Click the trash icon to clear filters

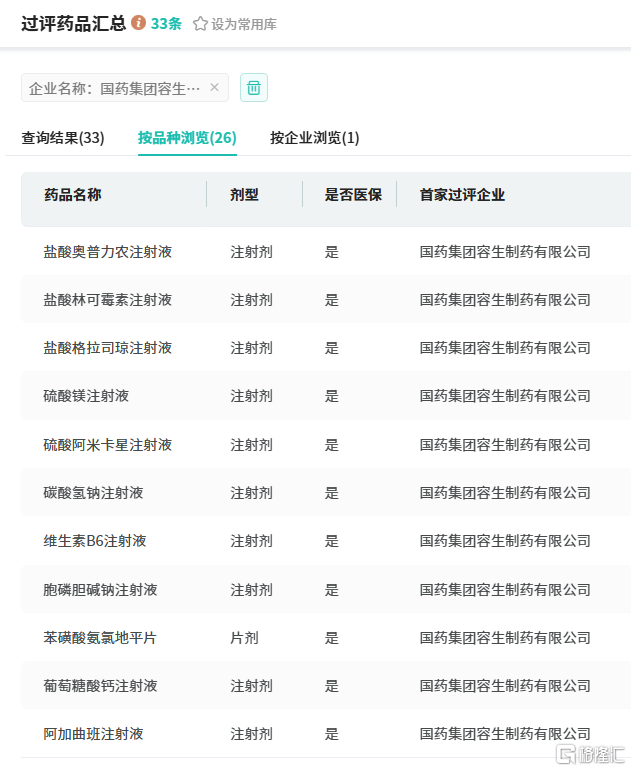click(x=254, y=88)
